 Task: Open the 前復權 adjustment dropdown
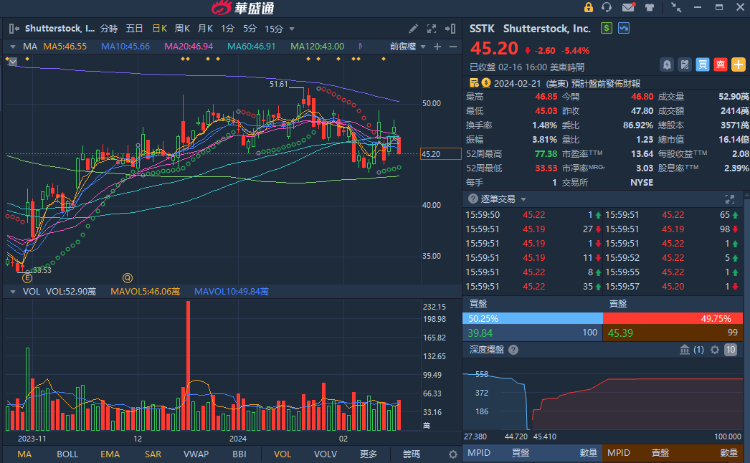[407, 46]
